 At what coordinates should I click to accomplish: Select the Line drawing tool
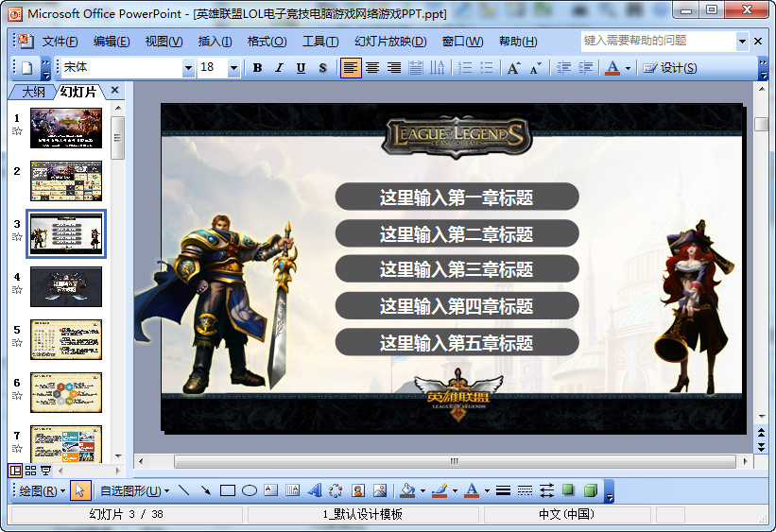(184, 490)
